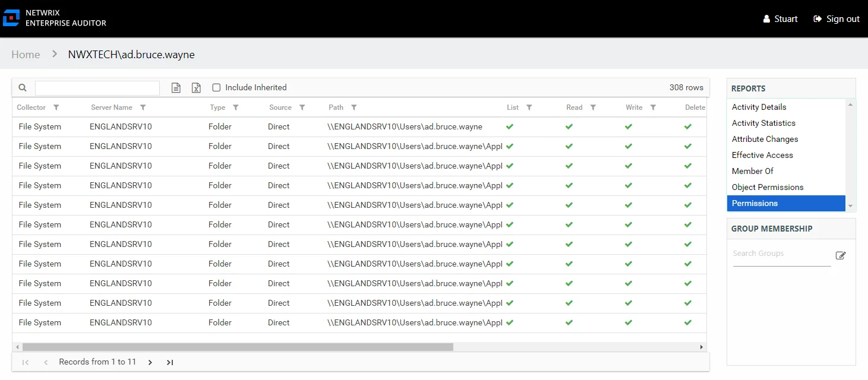
Task: Filter the Type column
Action: (236, 107)
